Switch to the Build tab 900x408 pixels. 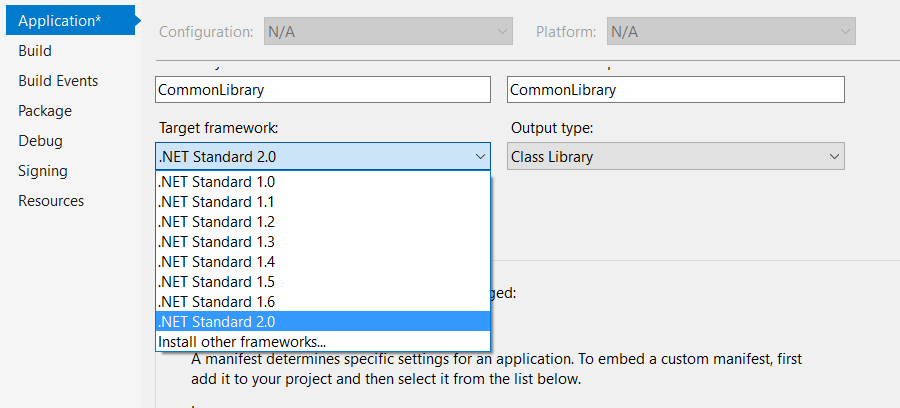[x=35, y=51]
